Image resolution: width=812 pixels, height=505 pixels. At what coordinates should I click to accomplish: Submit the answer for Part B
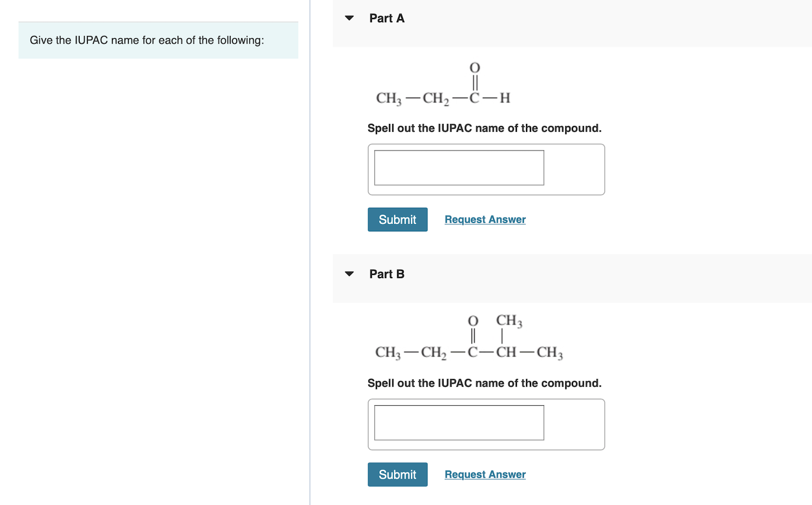397,474
